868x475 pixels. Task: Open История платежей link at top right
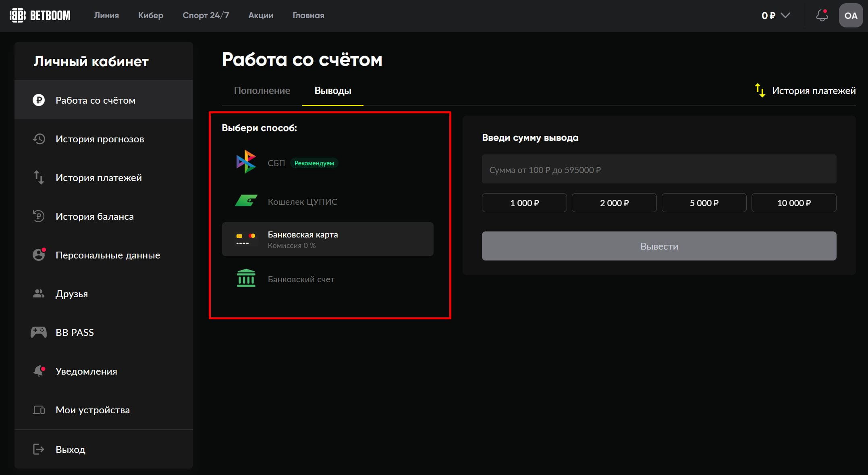coord(814,91)
